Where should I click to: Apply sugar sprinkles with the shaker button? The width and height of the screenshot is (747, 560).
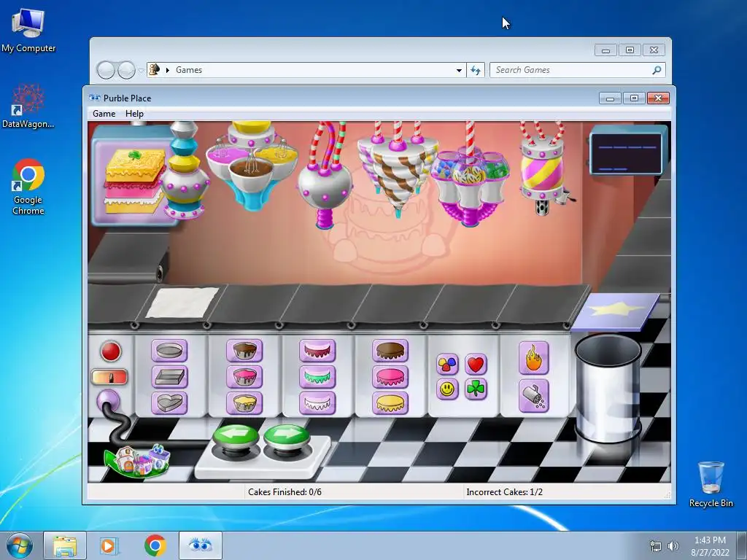click(x=533, y=396)
